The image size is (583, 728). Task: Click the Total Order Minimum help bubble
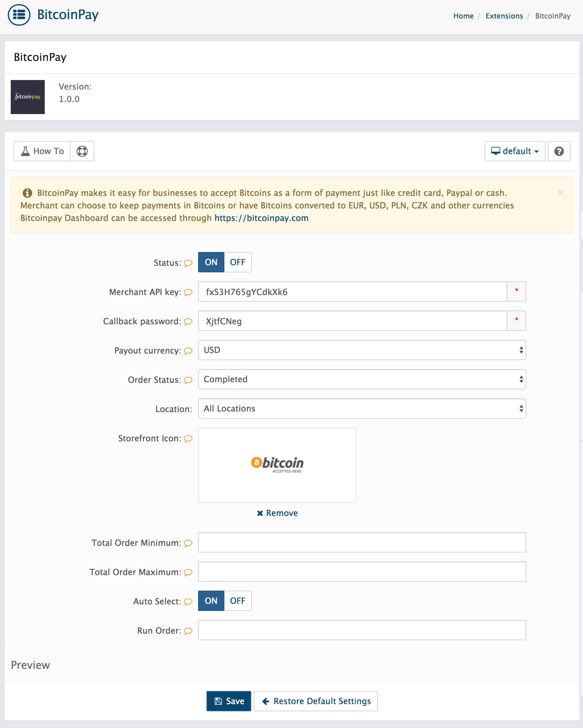pos(188,543)
